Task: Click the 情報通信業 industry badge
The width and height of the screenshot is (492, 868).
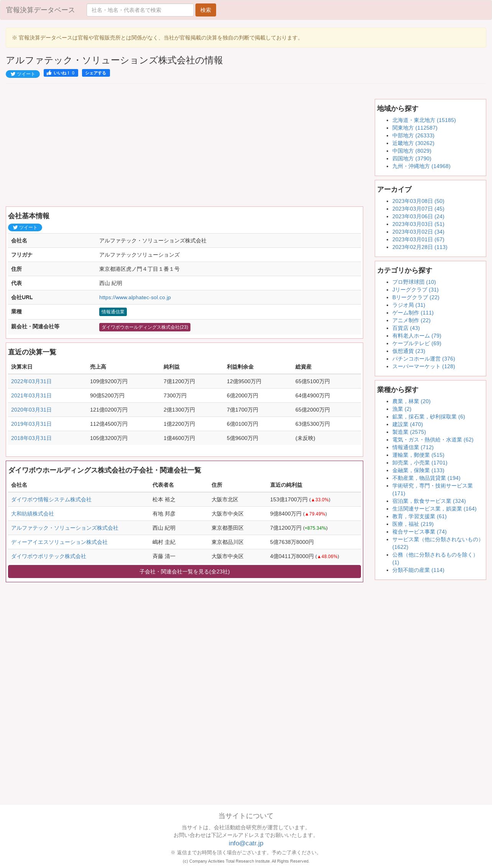Action: [x=113, y=312]
